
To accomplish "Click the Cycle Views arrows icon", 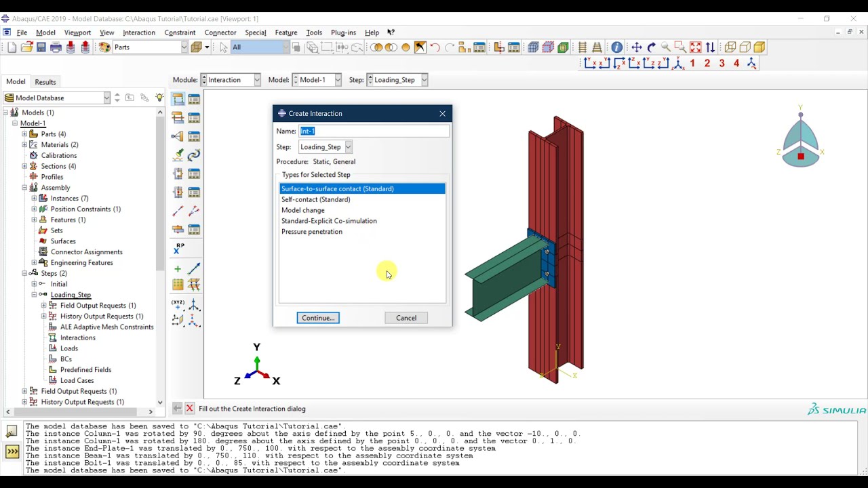I will 710,47.
